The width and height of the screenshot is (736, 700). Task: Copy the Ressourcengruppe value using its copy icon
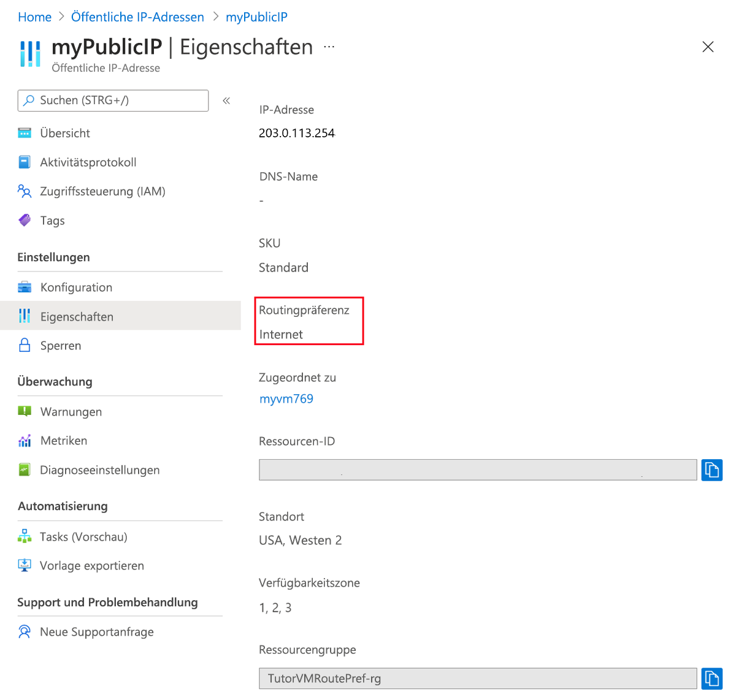[711, 679]
